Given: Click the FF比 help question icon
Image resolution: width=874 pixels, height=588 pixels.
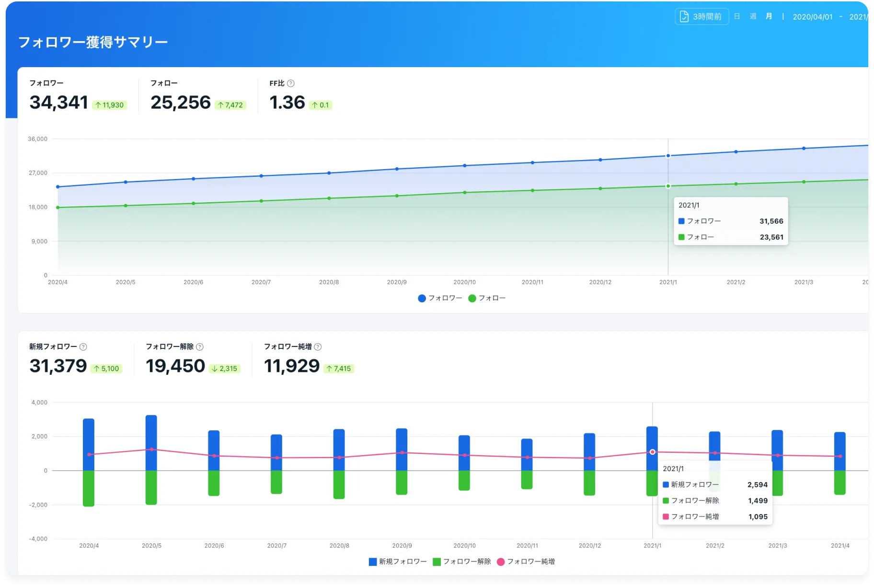Looking at the screenshot, I should (290, 83).
